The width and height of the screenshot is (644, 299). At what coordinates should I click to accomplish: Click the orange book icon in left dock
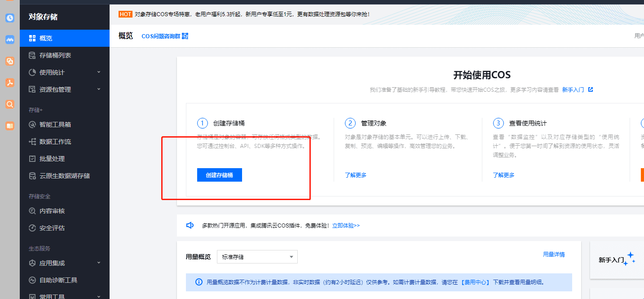[9, 126]
